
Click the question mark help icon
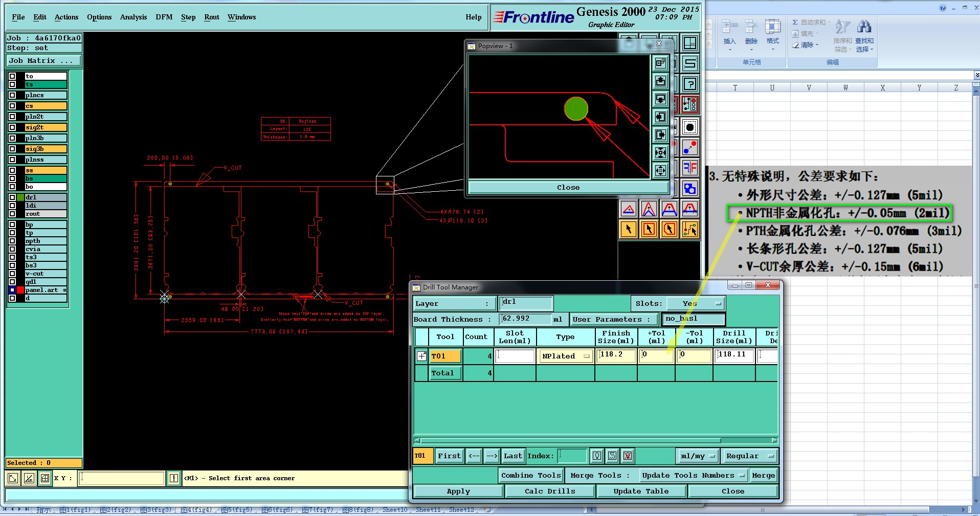pyautogui.click(x=690, y=84)
